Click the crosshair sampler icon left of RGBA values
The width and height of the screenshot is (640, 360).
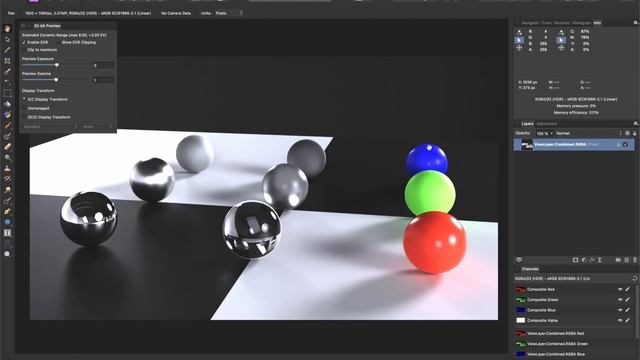coord(519,48)
